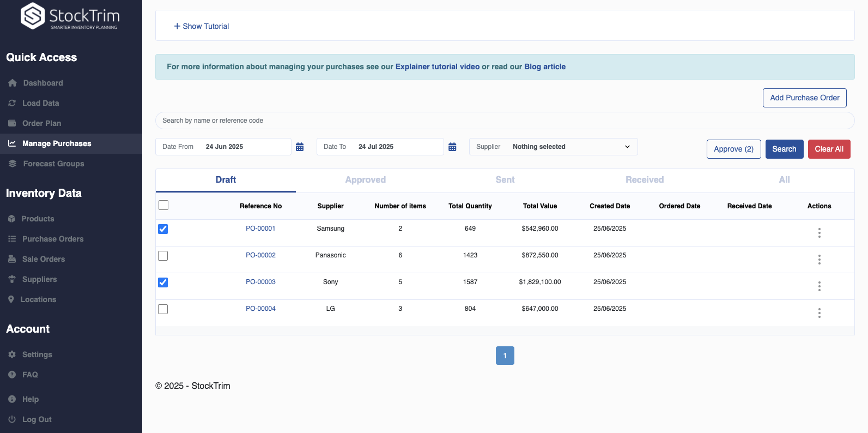Click the Forecast Groups layers icon
This screenshot has height=433, width=868.
pyautogui.click(x=13, y=164)
